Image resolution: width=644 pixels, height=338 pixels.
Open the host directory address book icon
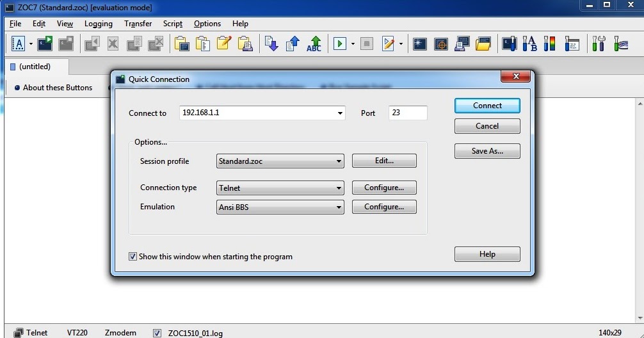(x=18, y=44)
